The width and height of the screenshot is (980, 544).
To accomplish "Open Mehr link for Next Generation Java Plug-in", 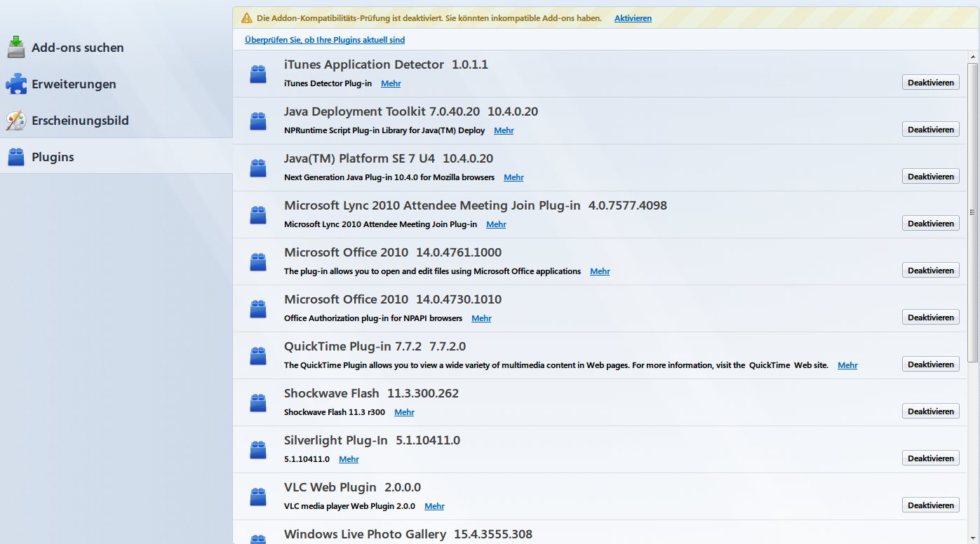I will (x=514, y=177).
